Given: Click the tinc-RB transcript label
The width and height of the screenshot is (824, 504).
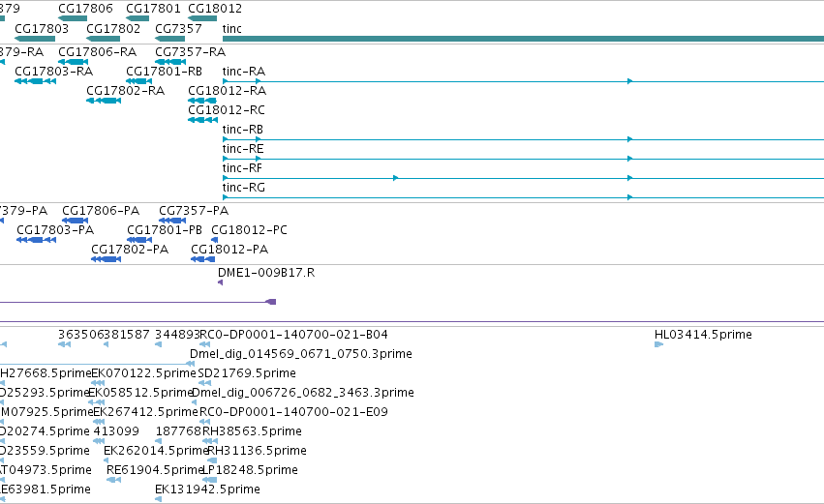Looking at the screenshot, I should coord(243,130).
